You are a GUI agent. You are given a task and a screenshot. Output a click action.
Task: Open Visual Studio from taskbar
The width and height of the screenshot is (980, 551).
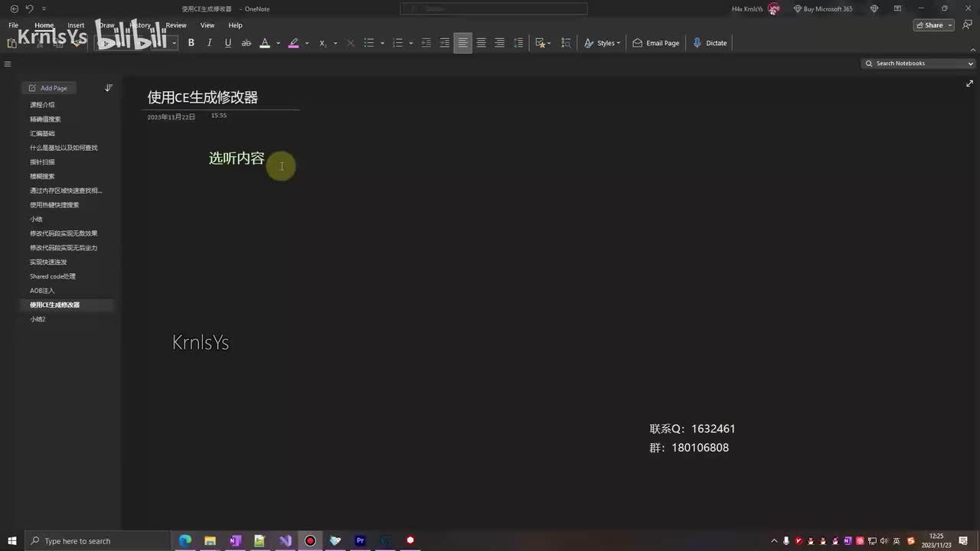[286, 541]
